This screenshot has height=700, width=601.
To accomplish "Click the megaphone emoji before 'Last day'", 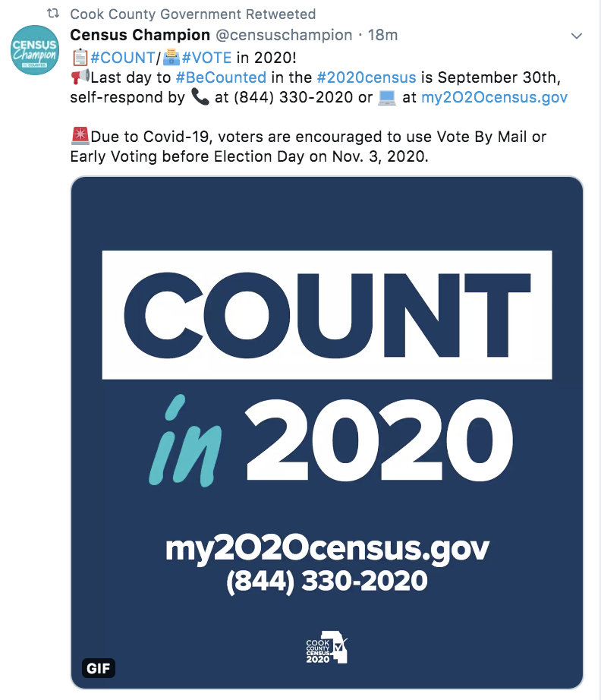I will 79,77.
